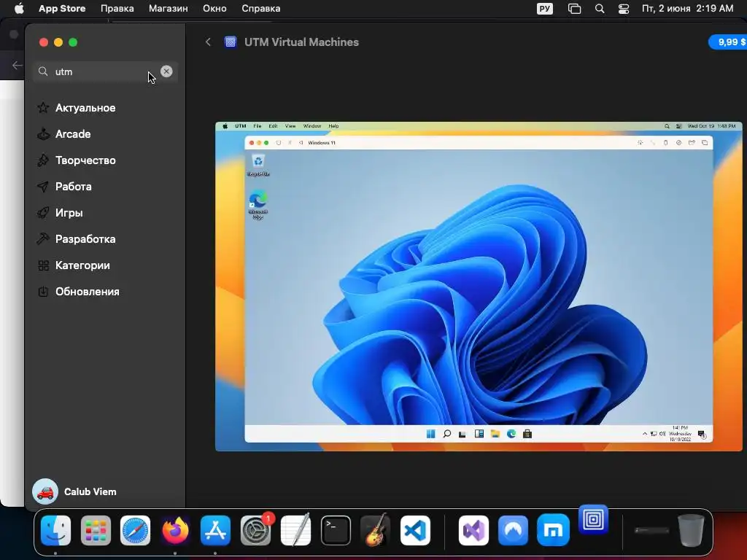
Task: Launch Safari from the Dock
Action: (x=135, y=530)
